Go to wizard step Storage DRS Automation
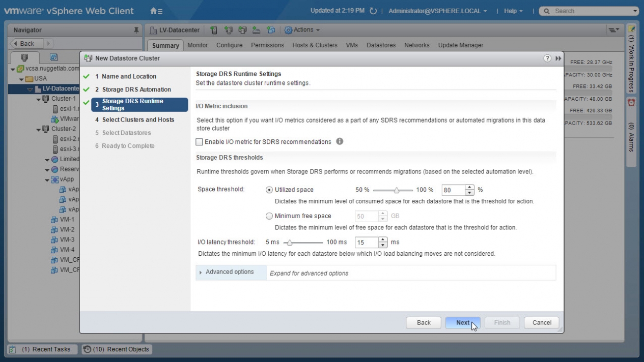 pyautogui.click(x=136, y=89)
